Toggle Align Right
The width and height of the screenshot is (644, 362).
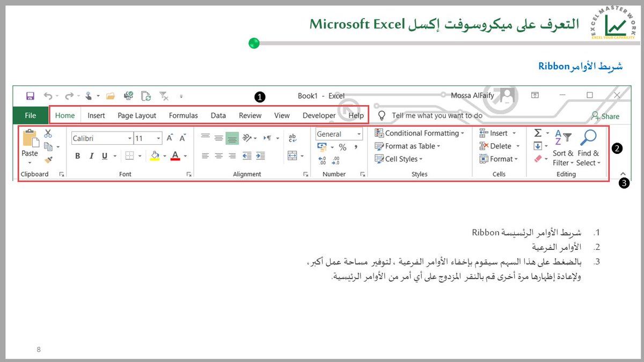[232, 156]
